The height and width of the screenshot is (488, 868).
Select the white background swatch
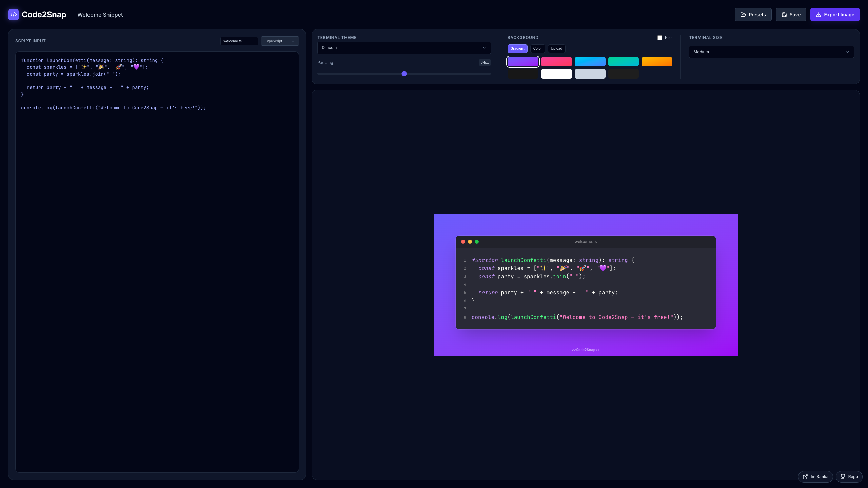pyautogui.click(x=556, y=74)
